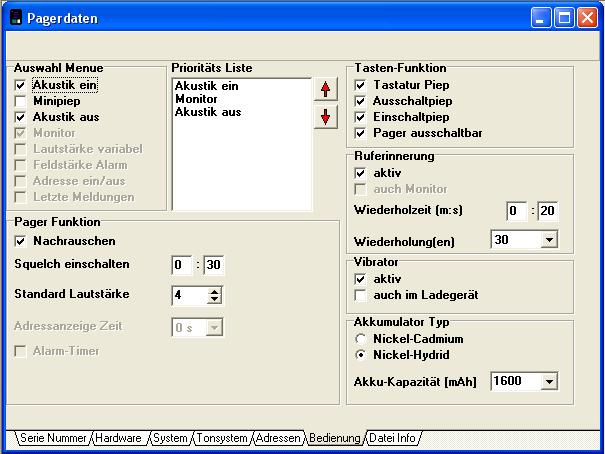The height and width of the screenshot is (454, 605).
Task: Select Nickel-Cadmium accumulator type
Action: pyautogui.click(x=361, y=339)
